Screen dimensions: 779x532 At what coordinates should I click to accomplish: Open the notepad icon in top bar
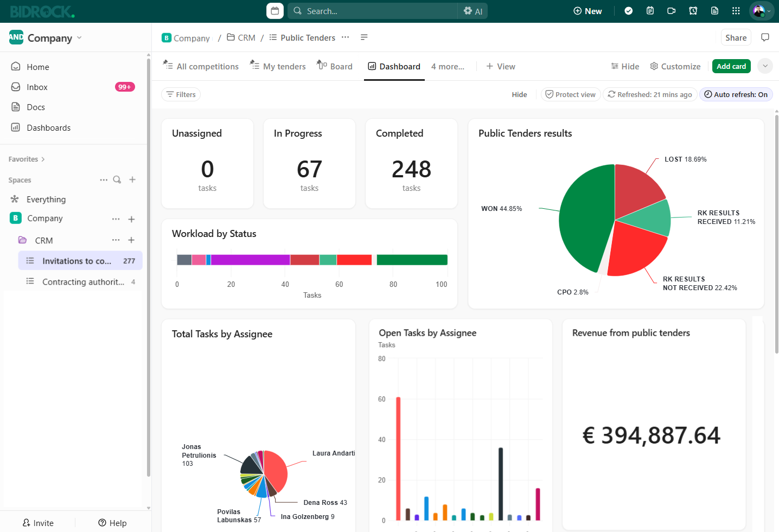pos(650,11)
